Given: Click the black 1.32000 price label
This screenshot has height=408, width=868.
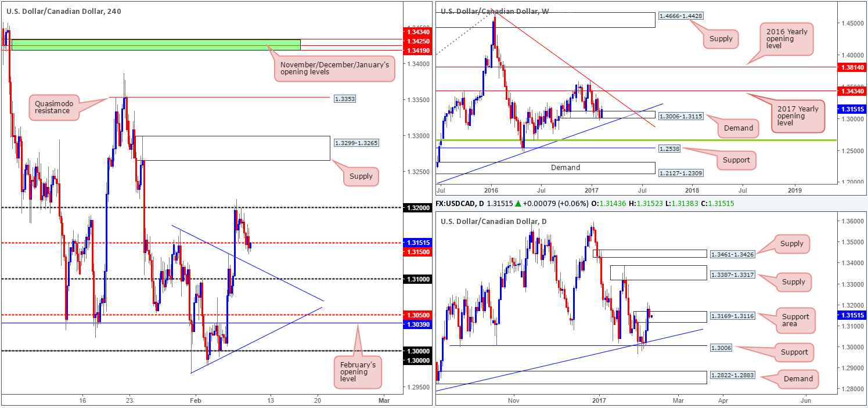Looking at the screenshot, I should [x=417, y=207].
